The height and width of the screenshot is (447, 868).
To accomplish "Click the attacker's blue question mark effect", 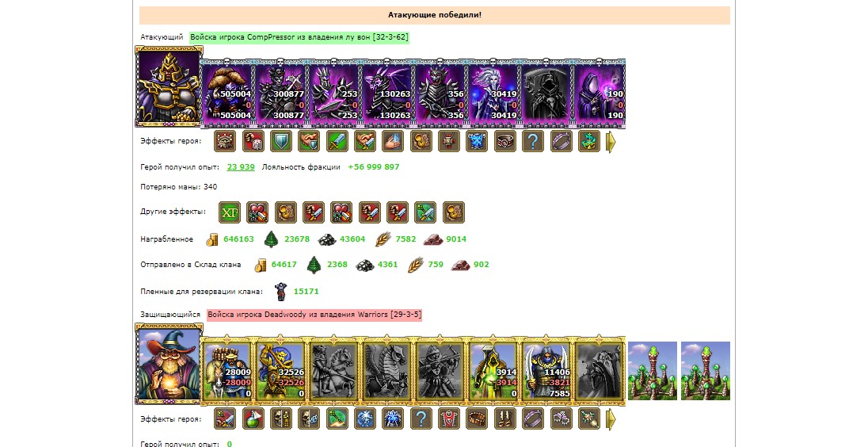I will (x=532, y=141).
